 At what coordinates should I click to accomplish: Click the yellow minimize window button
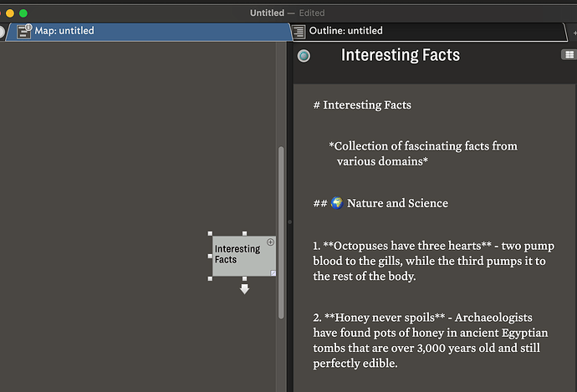10,13
